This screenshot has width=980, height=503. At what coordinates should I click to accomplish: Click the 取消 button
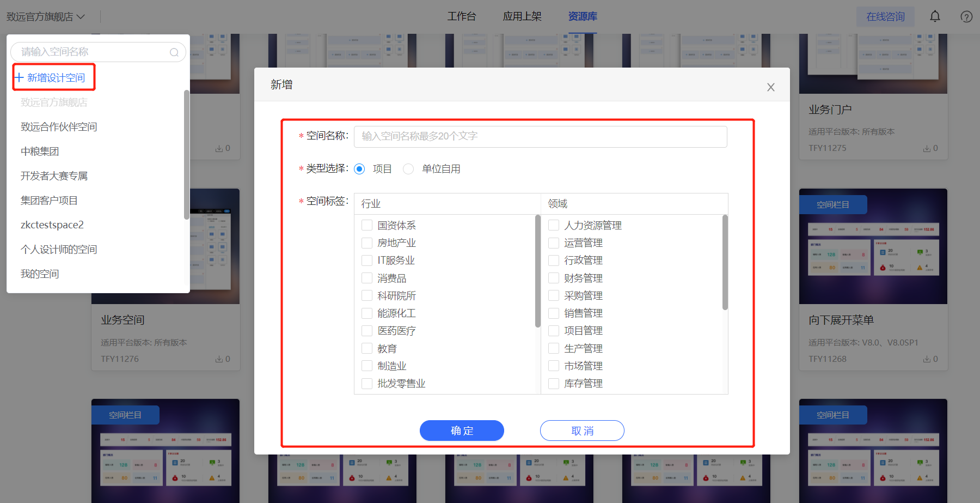pyautogui.click(x=582, y=431)
